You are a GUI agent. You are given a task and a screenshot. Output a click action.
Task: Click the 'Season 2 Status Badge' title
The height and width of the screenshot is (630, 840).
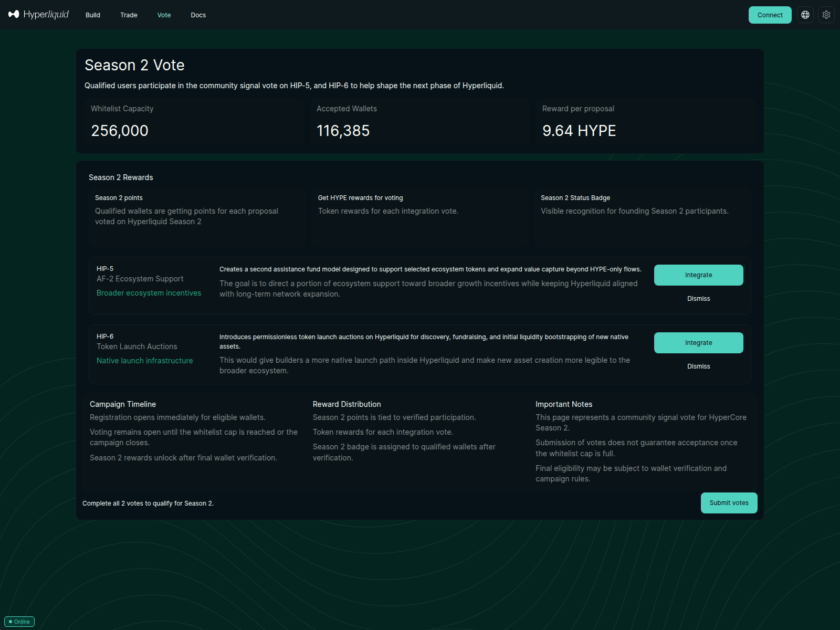coord(575,198)
